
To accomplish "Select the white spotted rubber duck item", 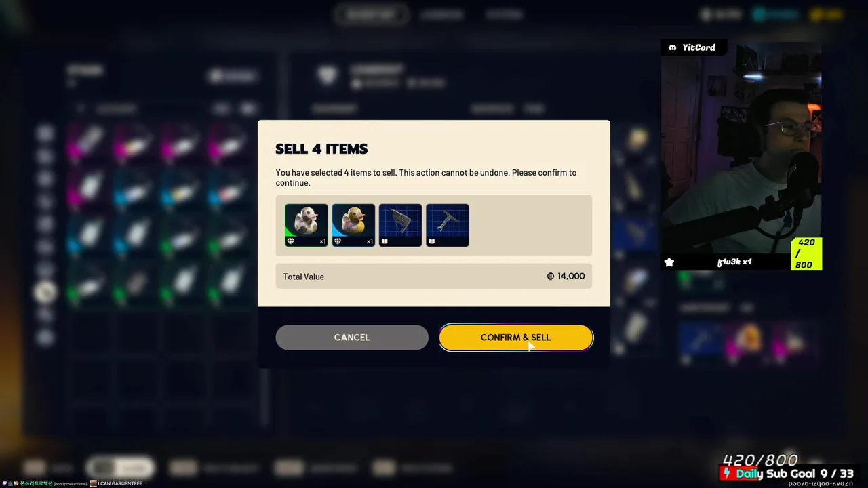I will (307, 225).
